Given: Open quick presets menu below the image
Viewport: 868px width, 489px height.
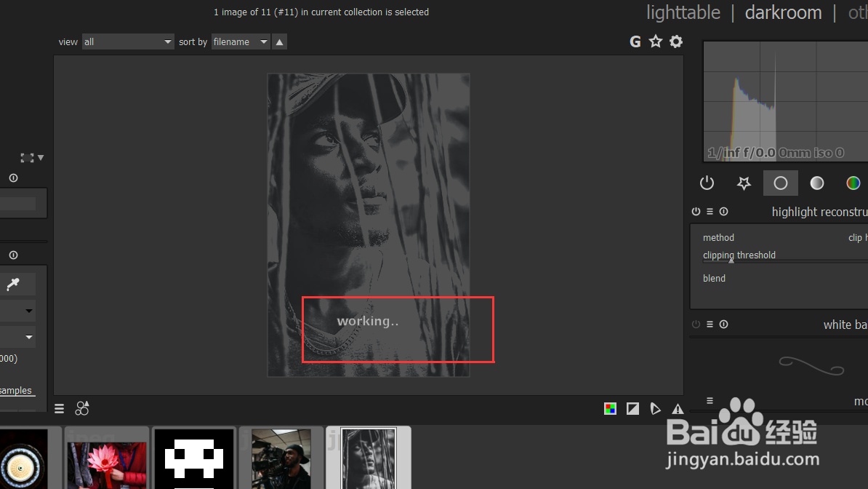Looking at the screenshot, I should point(59,409).
